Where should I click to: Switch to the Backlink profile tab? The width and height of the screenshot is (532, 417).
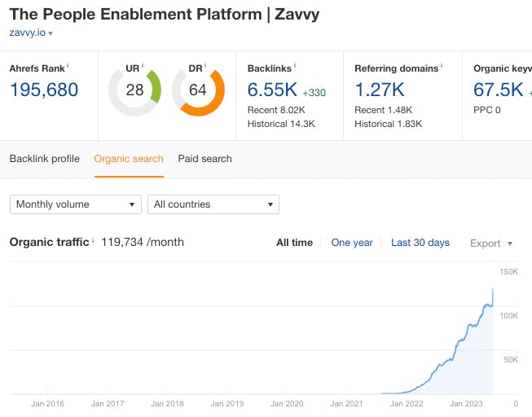click(45, 159)
